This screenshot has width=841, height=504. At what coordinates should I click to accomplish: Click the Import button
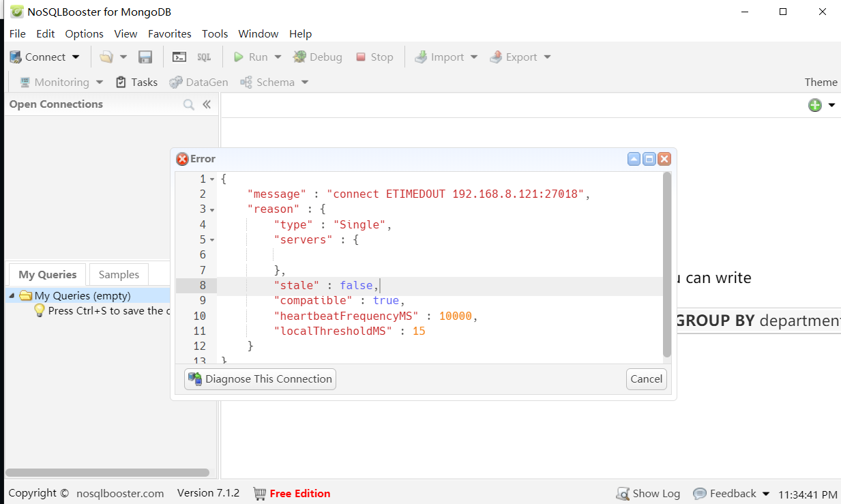click(439, 57)
